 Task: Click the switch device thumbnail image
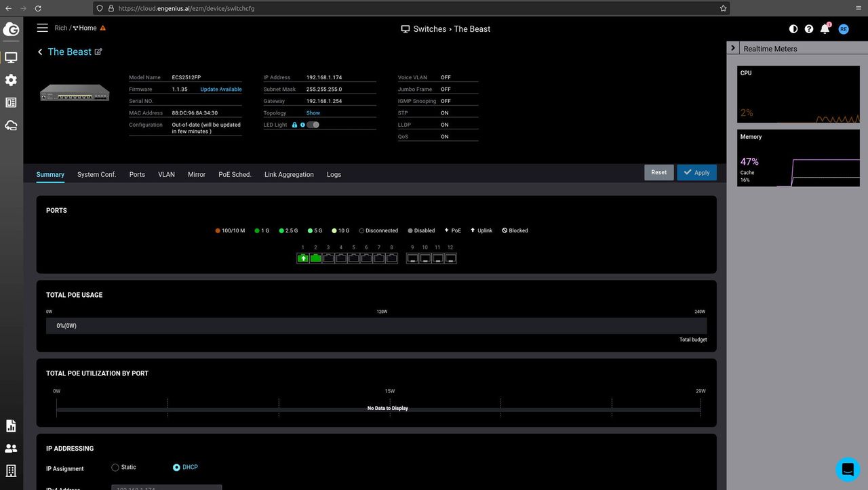[x=75, y=93]
